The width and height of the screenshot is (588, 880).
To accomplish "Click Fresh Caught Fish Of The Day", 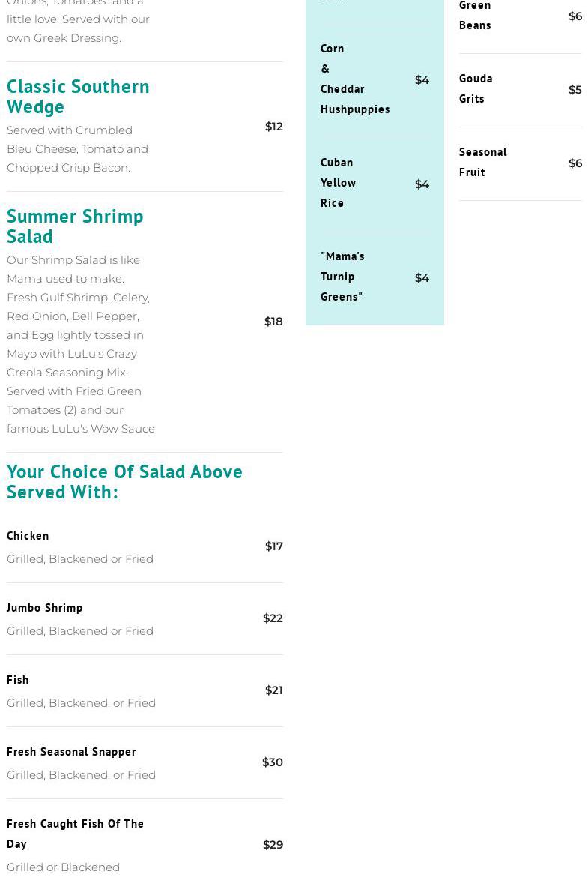I will [75, 833].
